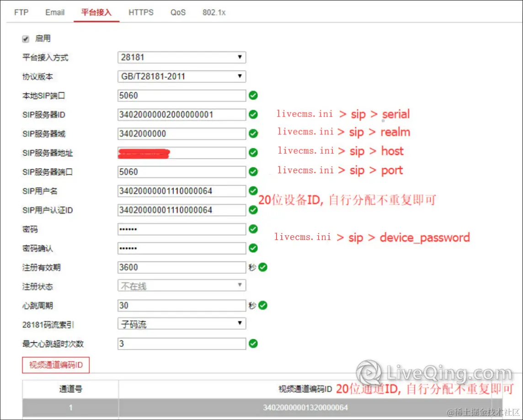Screen dimensions: 523x420
Task: Expand the 协议版本 dropdown with GB/T28181-2011
Action: 181,76
